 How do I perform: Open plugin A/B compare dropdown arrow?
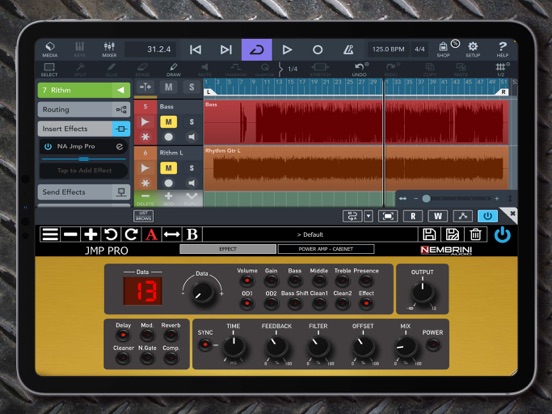pos(369,216)
